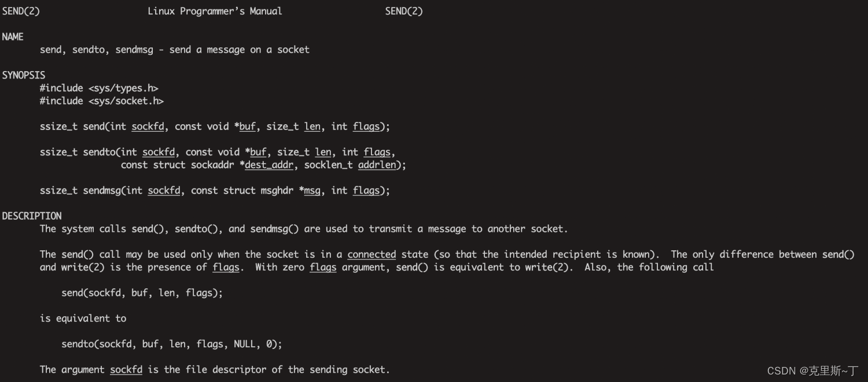Click underlined 'buf' in send prototype
The image size is (868, 382).
click(x=247, y=127)
